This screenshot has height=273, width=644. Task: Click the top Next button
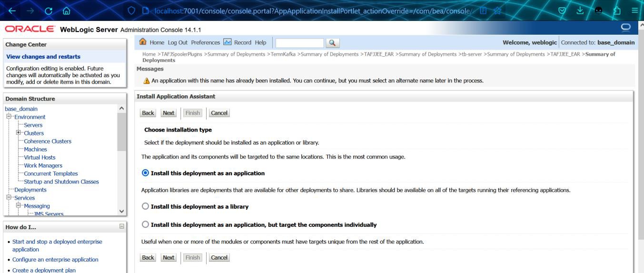(x=168, y=113)
